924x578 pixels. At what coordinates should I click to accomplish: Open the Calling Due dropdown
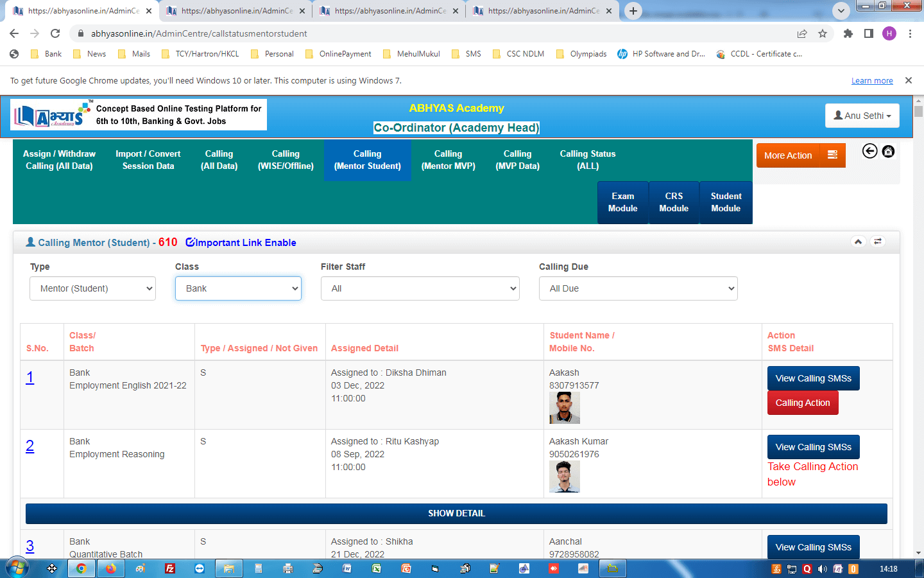(638, 288)
